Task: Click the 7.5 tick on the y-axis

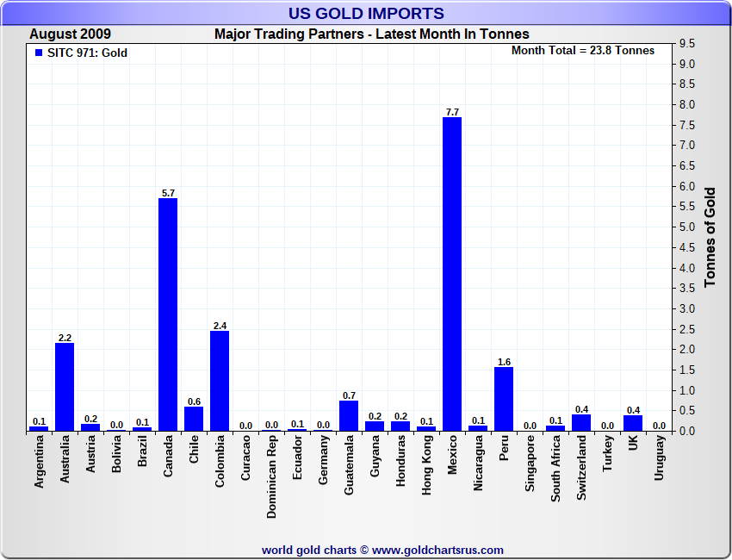Action: 687,125
